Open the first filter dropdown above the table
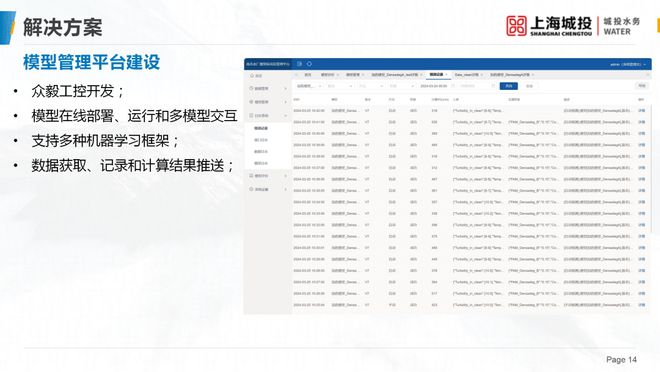 click(x=309, y=86)
